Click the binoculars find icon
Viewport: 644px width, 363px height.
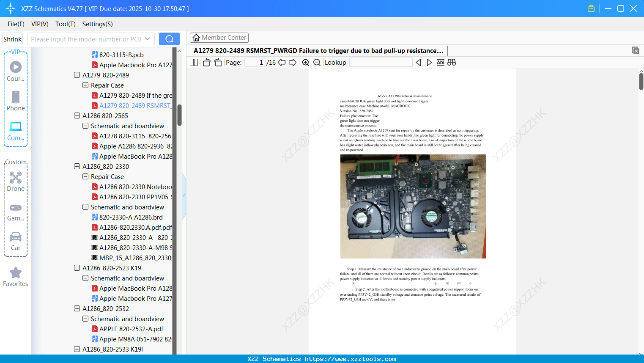point(452,63)
